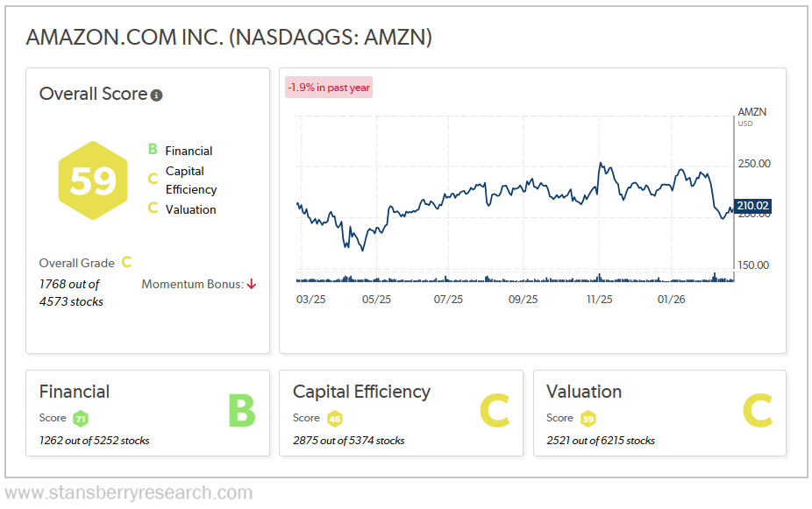Click the 210.02 current price label
Viewport: 812px width, 509px height.
click(752, 206)
